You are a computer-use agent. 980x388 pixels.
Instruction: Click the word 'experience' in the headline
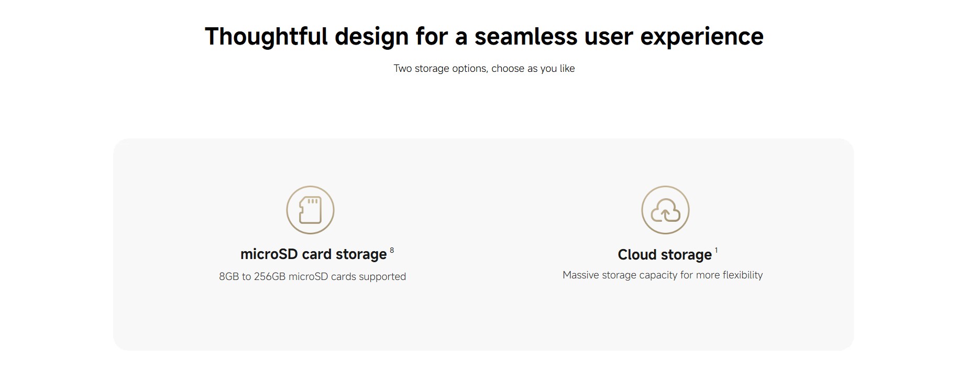tap(702, 38)
